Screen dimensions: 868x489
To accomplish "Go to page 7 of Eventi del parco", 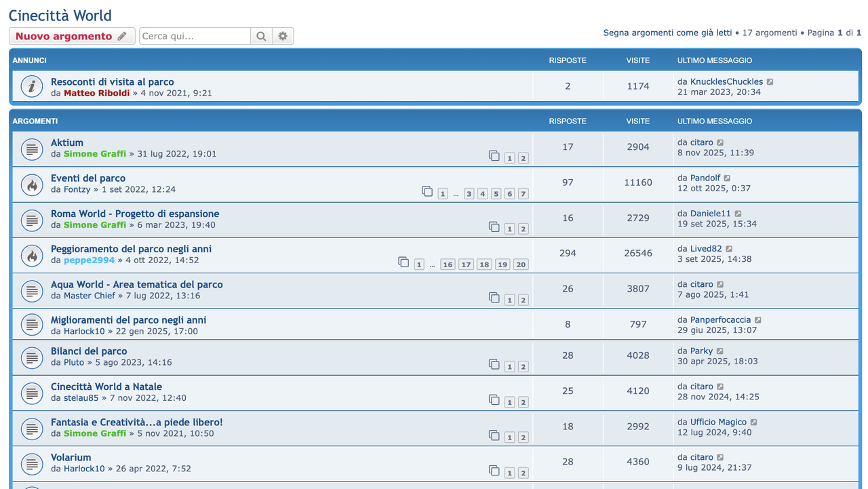I will coord(523,194).
